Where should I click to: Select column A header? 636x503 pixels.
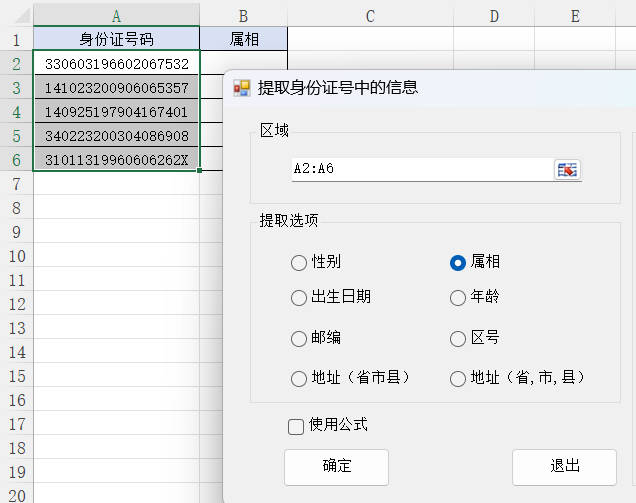[x=116, y=15]
